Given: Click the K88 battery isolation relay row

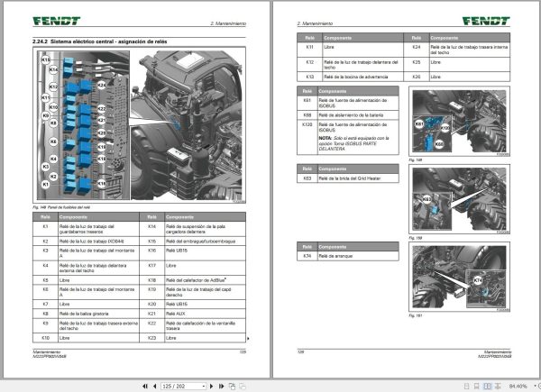Looking at the screenshot, I should [x=348, y=115].
